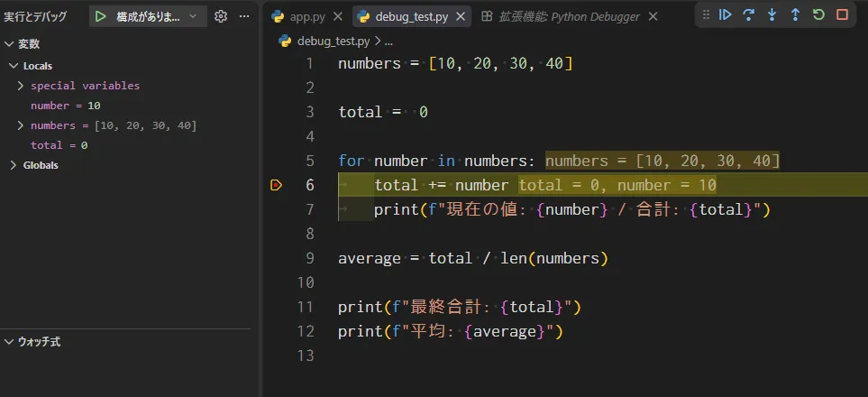This screenshot has width=868, height=397.
Task: Click the 実行とデバッグ panel title
Action: 35,16
